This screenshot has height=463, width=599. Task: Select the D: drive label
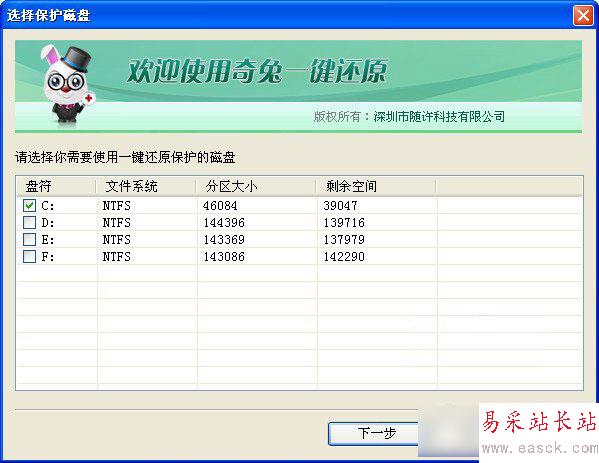point(48,223)
